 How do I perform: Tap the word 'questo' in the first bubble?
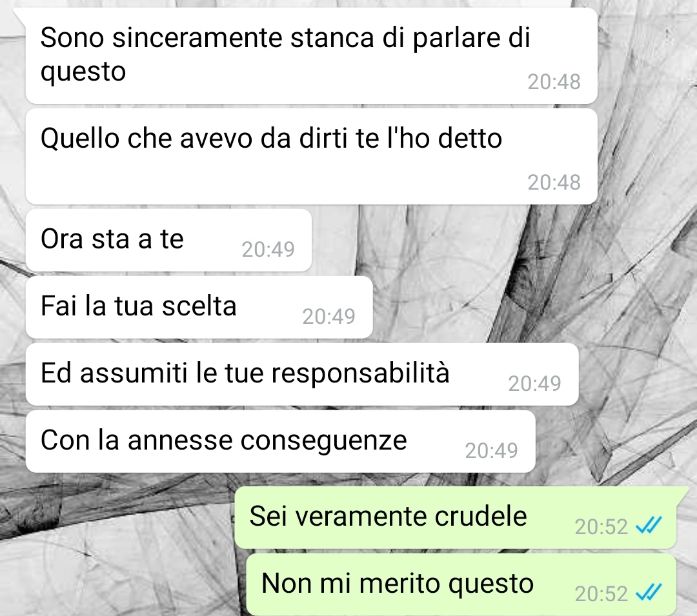[x=83, y=72]
